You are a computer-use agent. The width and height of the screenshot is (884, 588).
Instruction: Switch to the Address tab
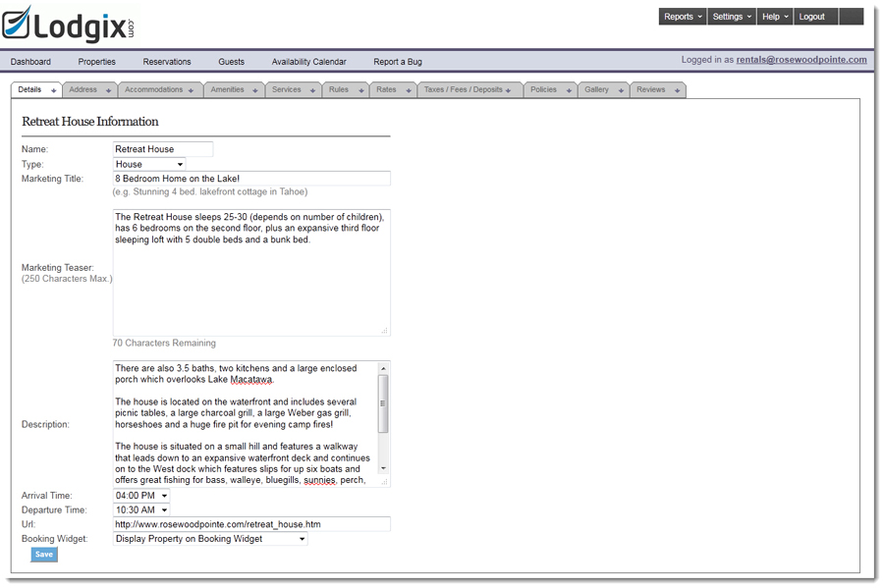pos(89,89)
